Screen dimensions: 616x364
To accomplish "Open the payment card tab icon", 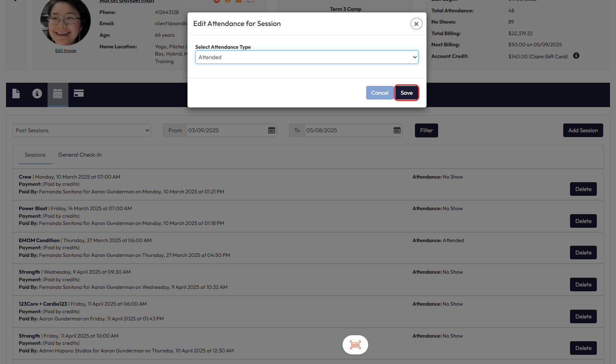I will tap(79, 93).
